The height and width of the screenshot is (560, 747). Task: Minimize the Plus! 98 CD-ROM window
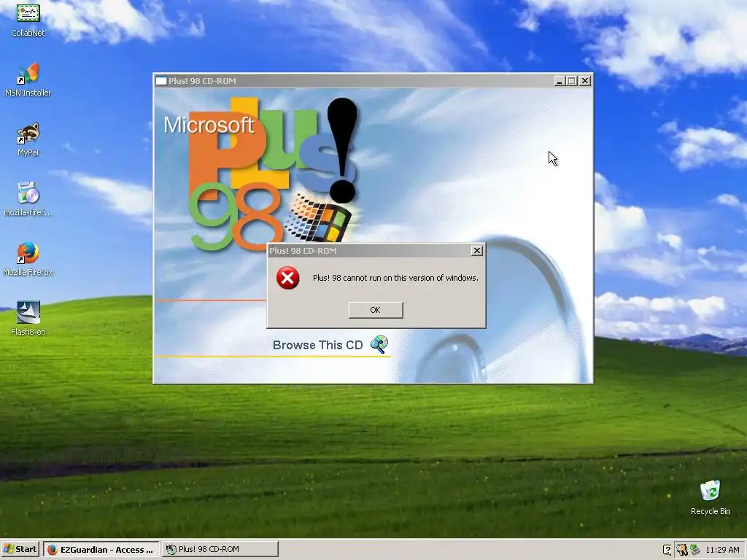click(560, 81)
